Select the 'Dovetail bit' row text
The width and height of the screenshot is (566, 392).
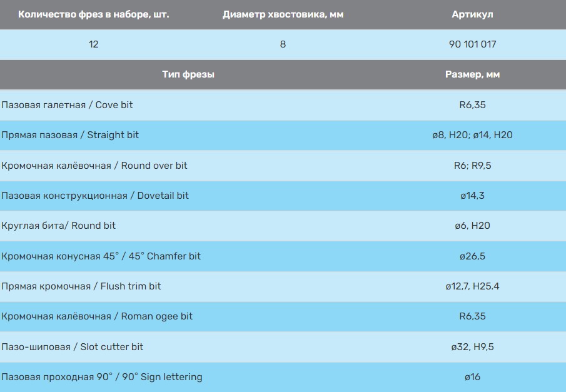coord(95,196)
